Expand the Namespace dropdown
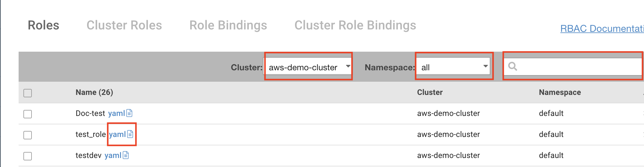The image size is (644, 167). tap(454, 67)
